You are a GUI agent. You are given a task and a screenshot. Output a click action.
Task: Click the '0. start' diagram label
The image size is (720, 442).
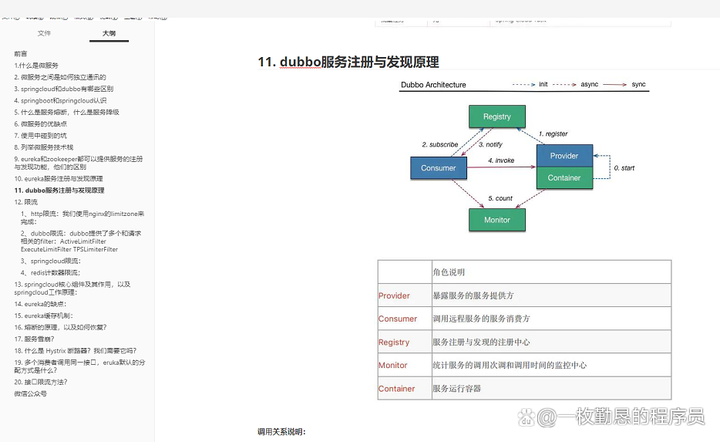[624, 168]
